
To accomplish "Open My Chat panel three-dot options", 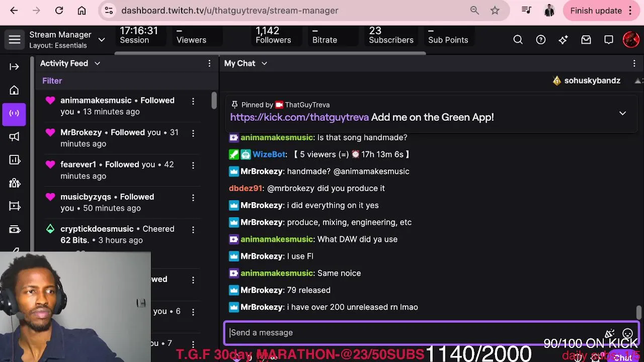I will [x=634, y=63].
